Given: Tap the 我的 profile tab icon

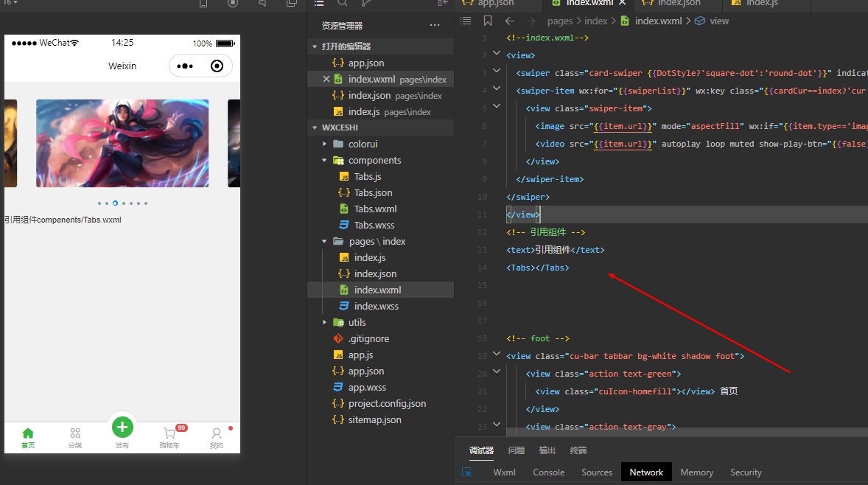Looking at the screenshot, I should pyautogui.click(x=217, y=433).
